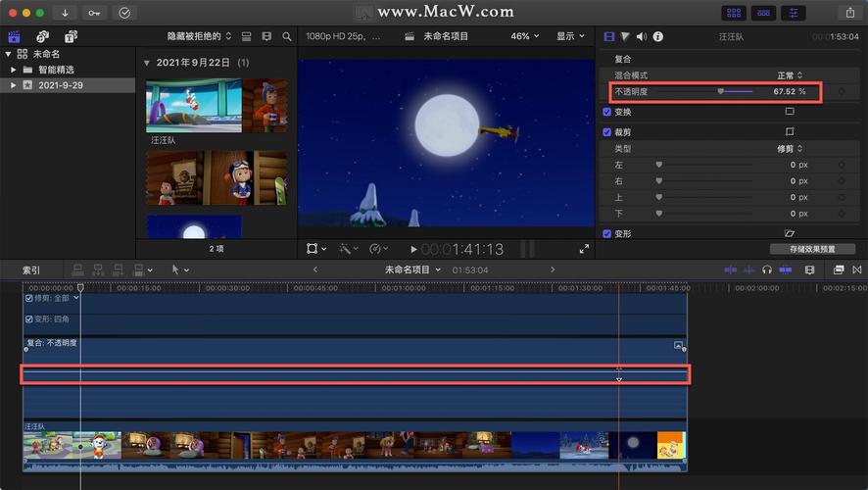Open the color inspector triangle icon
The image size is (868, 490).
pyautogui.click(x=625, y=36)
